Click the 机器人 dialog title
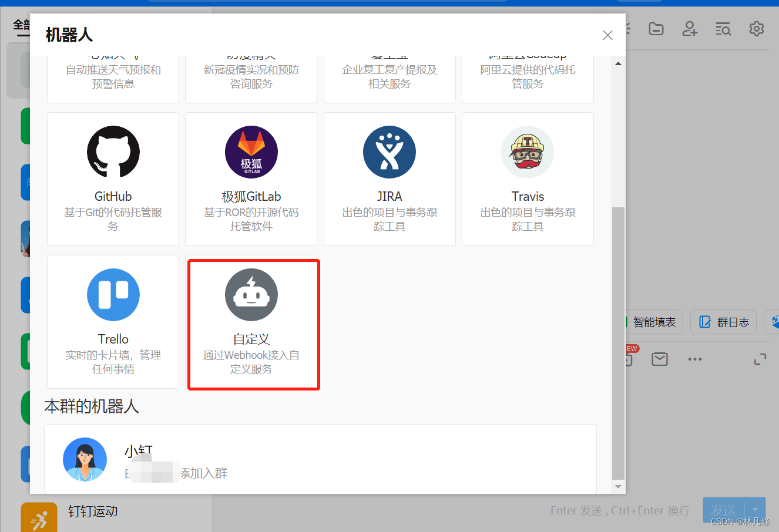The image size is (779, 532). pyautogui.click(x=69, y=35)
